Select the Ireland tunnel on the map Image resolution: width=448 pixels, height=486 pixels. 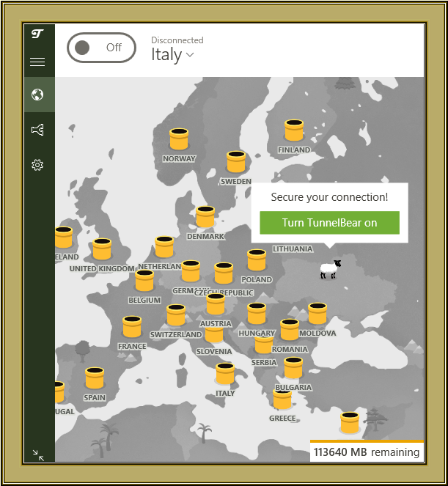(64, 238)
